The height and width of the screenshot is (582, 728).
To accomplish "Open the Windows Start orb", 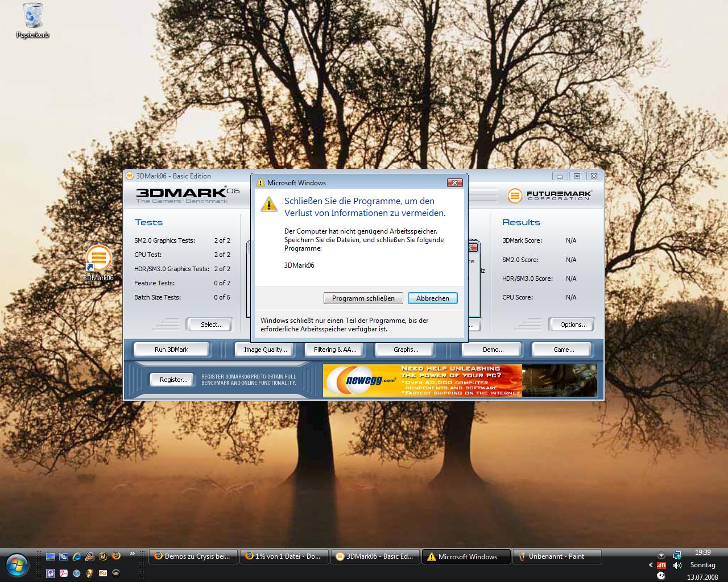I will 16,564.
